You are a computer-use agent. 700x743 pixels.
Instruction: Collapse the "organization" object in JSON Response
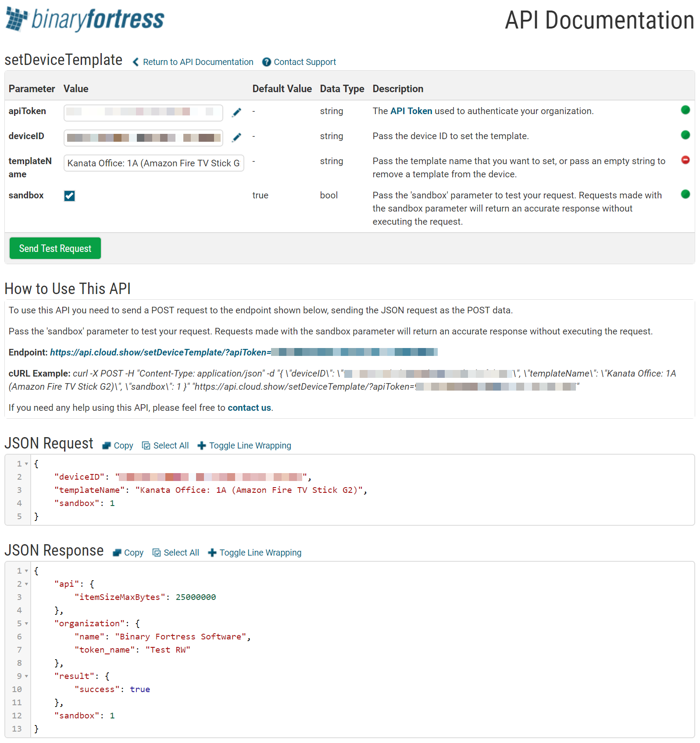tap(26, 624)
